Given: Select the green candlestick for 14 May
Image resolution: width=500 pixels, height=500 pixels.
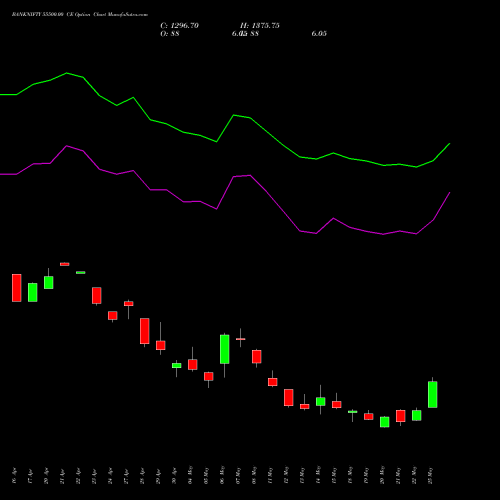Looking at the screenshot, I should point(321,401).
